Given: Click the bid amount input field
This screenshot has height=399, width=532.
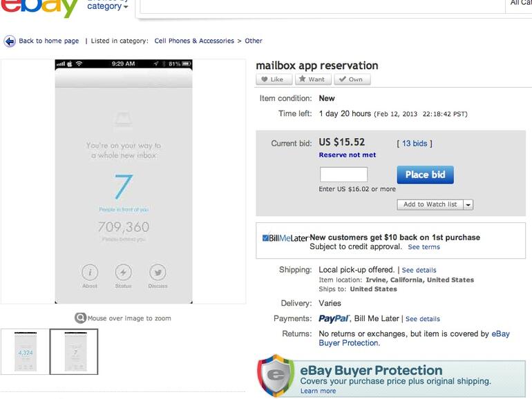Looking at the screenshot, I should (x=343, y=175).
